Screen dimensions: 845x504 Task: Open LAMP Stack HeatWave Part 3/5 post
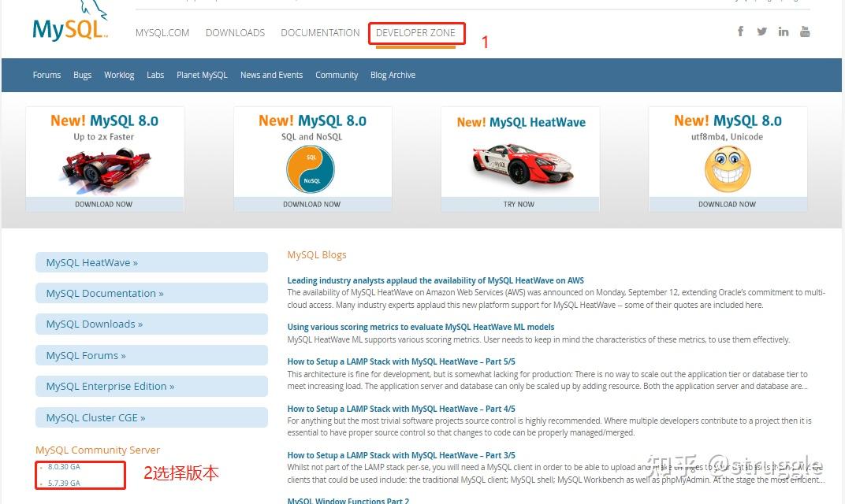point(401,455)
